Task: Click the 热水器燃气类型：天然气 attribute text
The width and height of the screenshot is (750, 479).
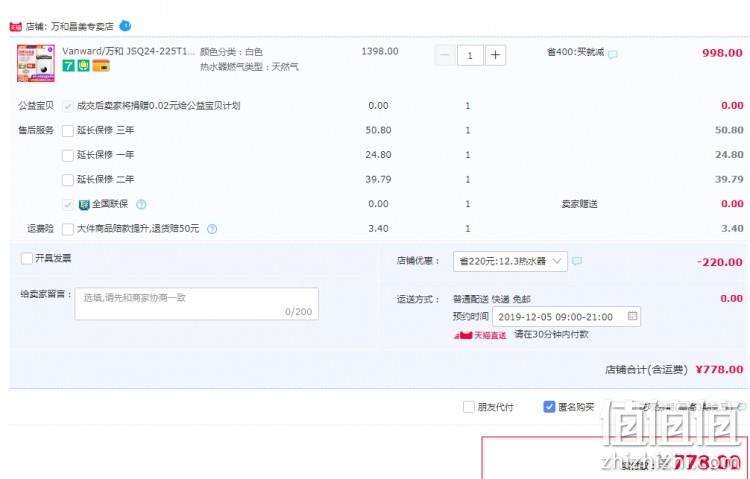Action: tap(249, 67)
